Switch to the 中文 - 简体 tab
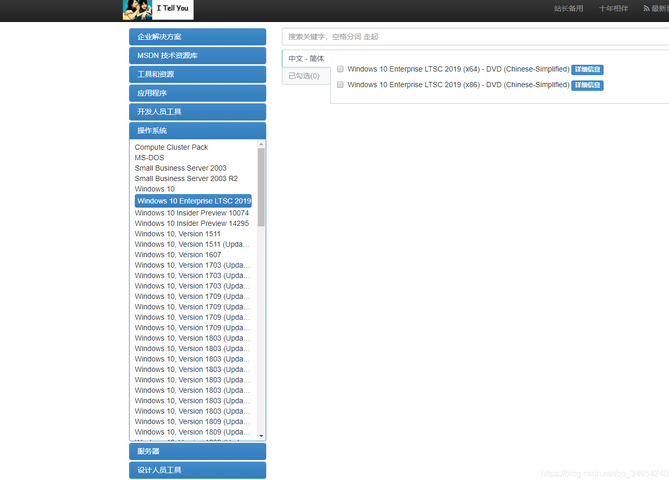The height and width of the screenshot is (480, 669). (x=306, y=58)
